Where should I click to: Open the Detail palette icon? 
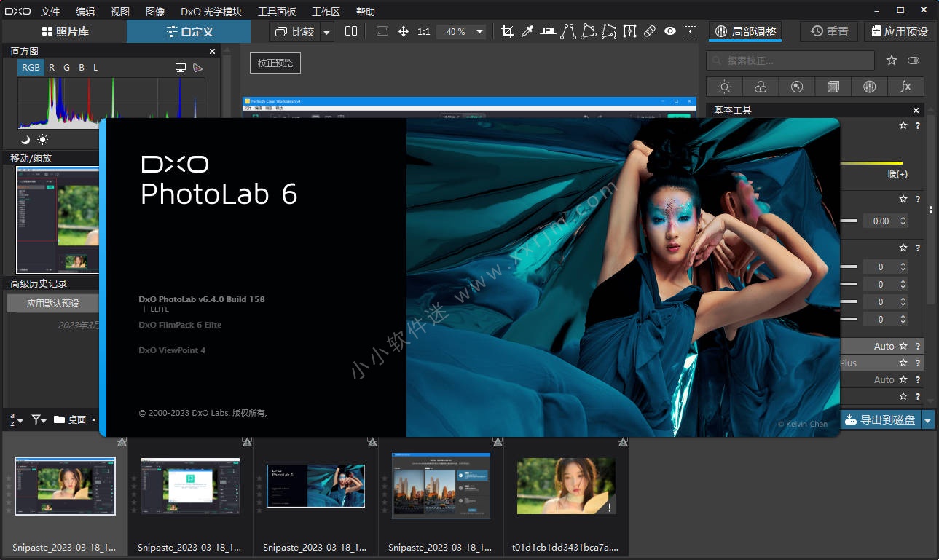click(797, 87)
